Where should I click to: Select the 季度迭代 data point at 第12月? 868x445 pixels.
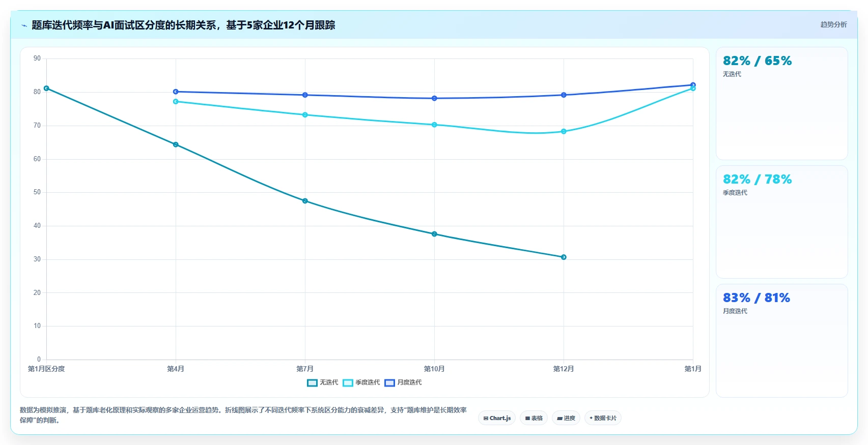point(564,132)
